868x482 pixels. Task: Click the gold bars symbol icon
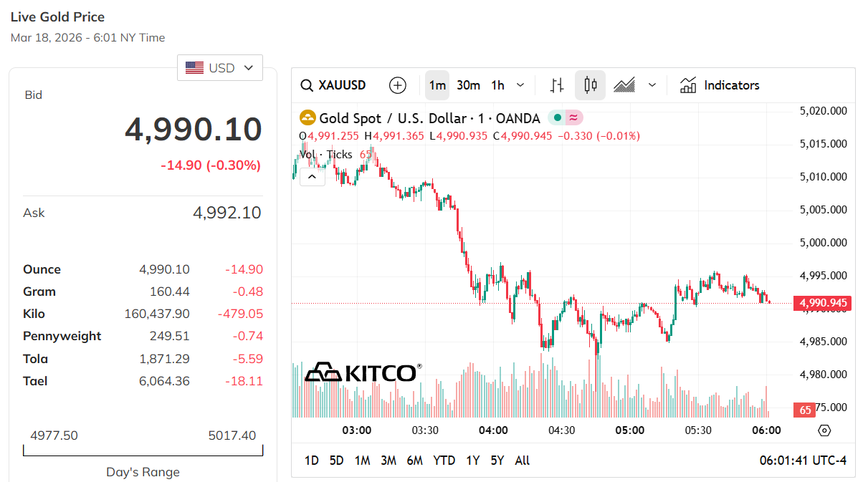[307, 118]
